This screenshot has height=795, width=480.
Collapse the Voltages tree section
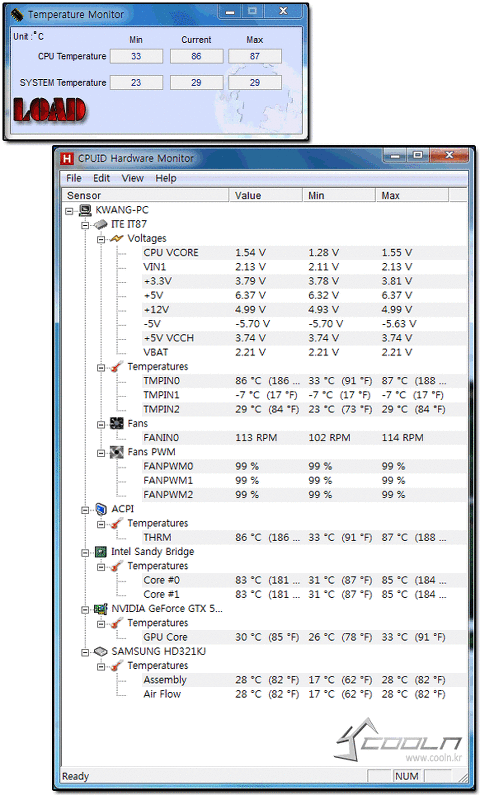point(101,239)
